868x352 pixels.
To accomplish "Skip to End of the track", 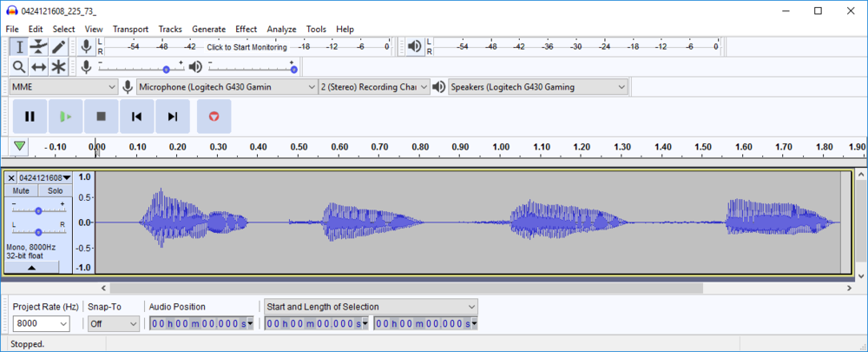I will tap(173, 116).
